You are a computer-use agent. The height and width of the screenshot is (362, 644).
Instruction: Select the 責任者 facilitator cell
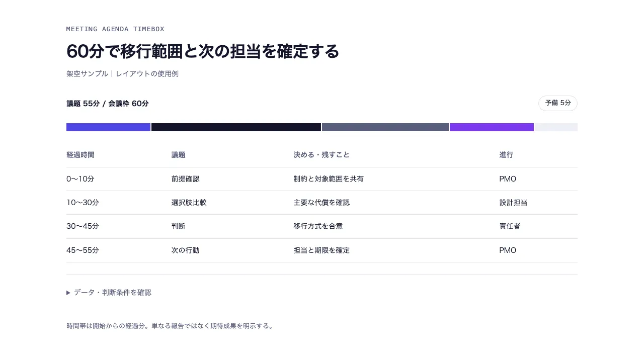click(510, 226)
